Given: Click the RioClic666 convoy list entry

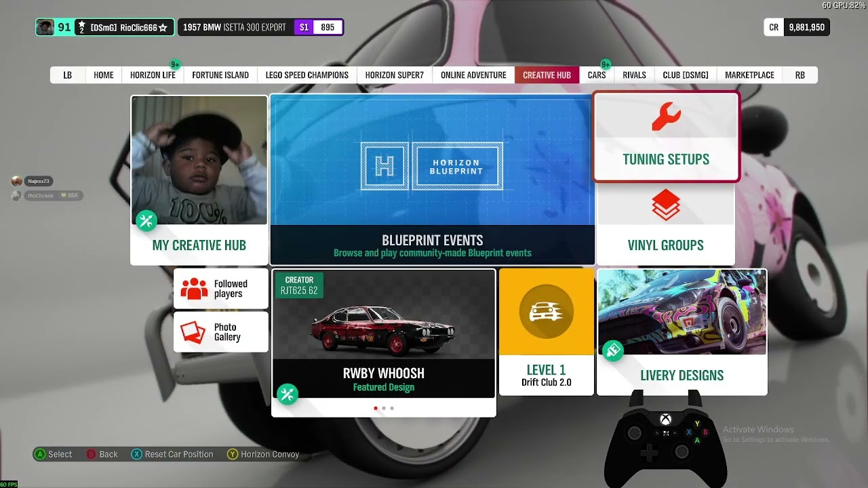Looking at the screenshot, I should tap(47, 195).
